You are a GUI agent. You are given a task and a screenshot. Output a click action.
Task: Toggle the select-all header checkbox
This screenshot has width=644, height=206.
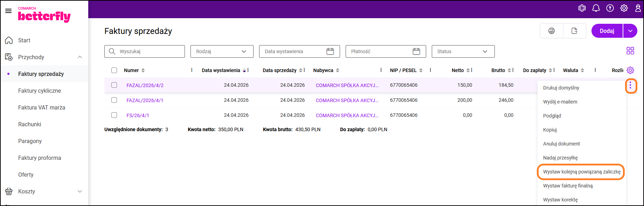click(x=114, y=70)
